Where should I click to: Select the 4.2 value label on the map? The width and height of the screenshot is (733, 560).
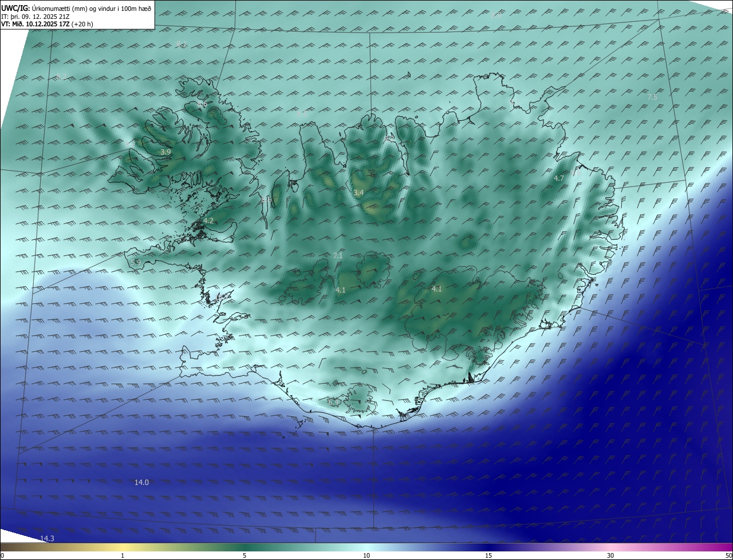(208, 220)
